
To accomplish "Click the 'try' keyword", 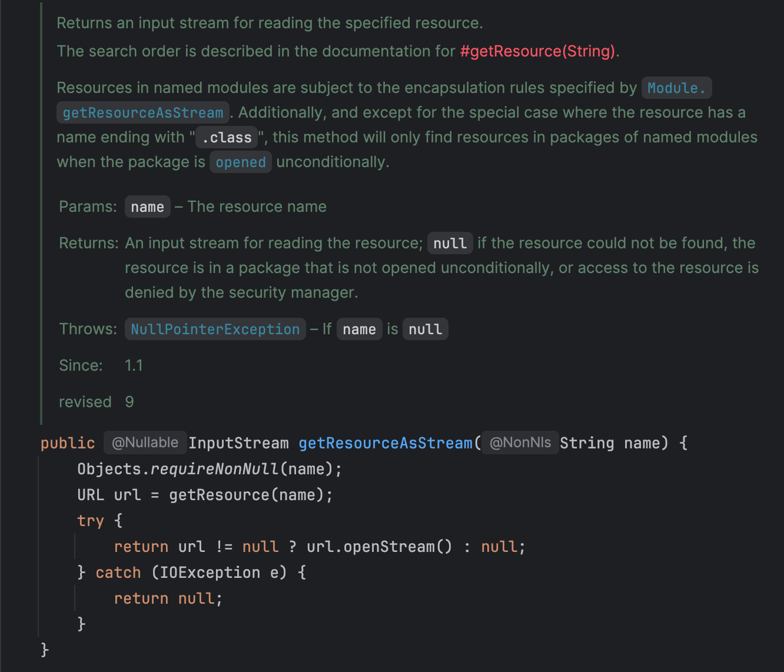I will tap(91, 521).
